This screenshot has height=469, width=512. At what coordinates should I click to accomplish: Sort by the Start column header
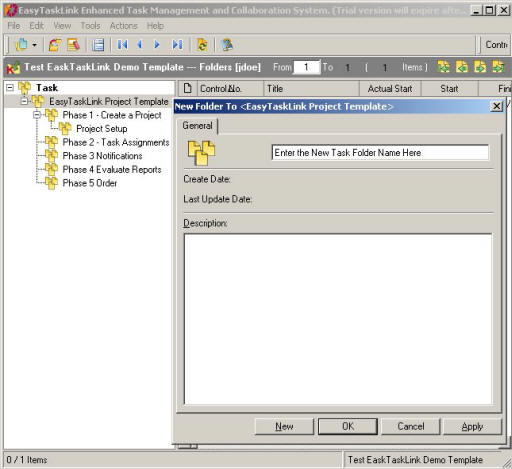click(449, 89)
